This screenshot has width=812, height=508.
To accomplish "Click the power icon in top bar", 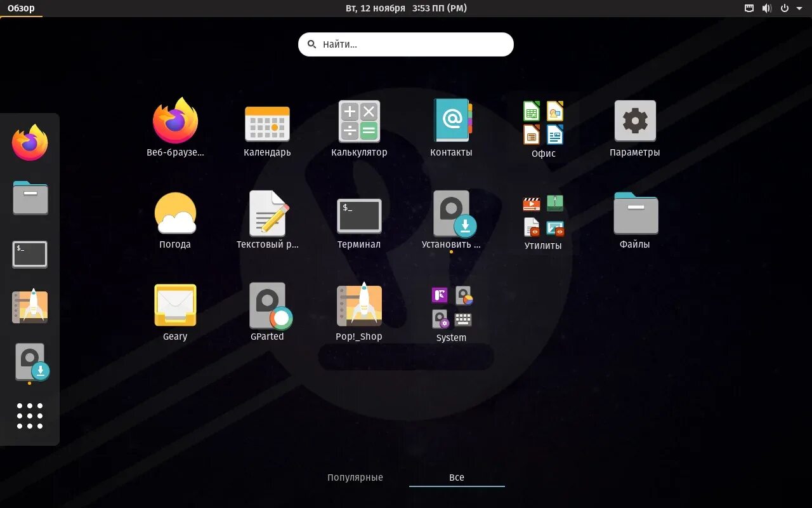I will 785,8.
